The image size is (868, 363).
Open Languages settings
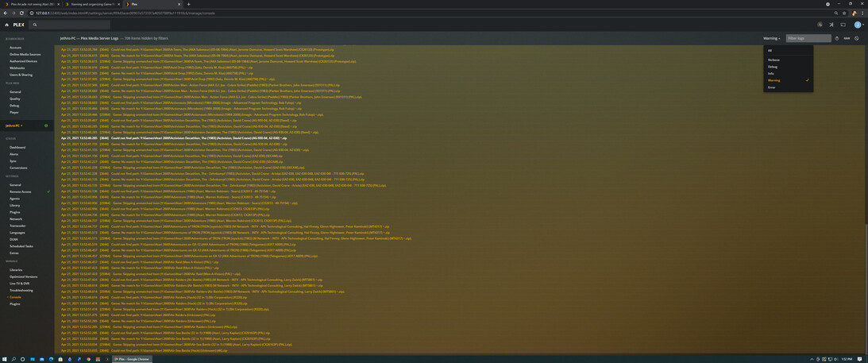(x=17, y=233)
